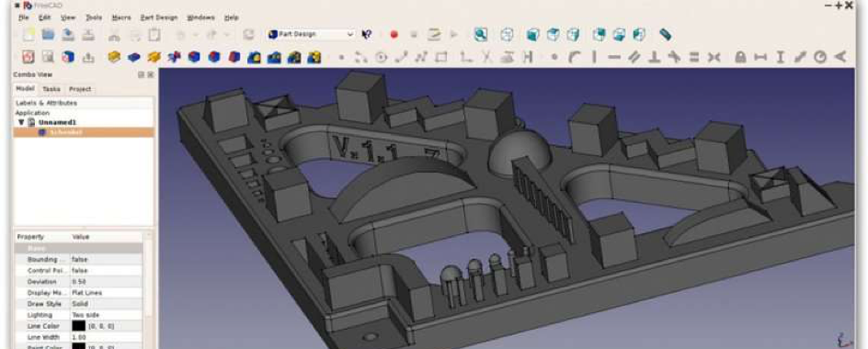Undock the Combo View panel
Screen dimensions: 868x349
(x=142, y=74)
